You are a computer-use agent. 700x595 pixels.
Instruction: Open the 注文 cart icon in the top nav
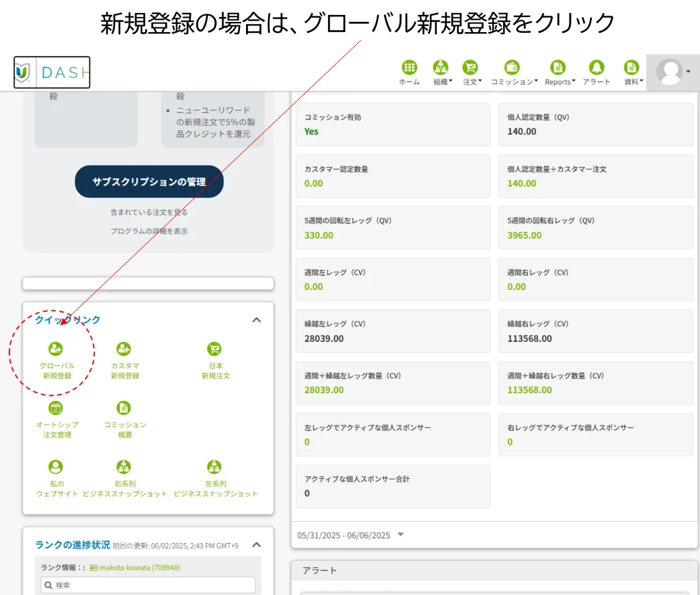470,68
